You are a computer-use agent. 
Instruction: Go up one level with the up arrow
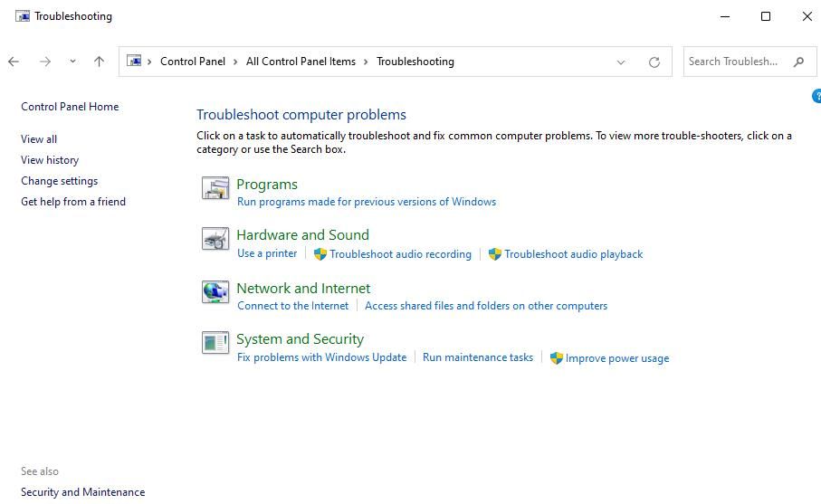point(99,62)
